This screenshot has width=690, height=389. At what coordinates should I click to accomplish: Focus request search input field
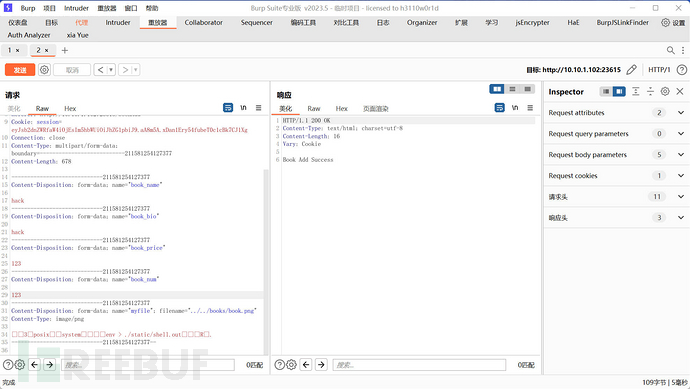(148, 365)
